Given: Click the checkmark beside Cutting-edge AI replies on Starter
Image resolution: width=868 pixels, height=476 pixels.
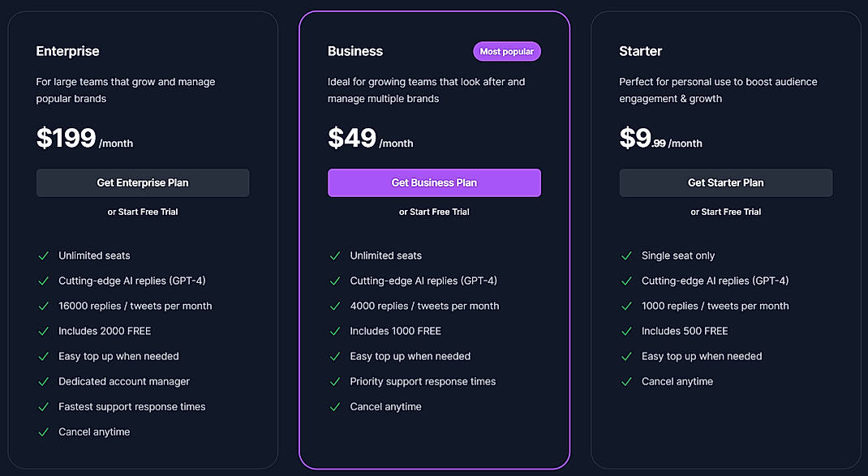Looking at the screenshot, I should pyautogui.click(x=626, y=281).
